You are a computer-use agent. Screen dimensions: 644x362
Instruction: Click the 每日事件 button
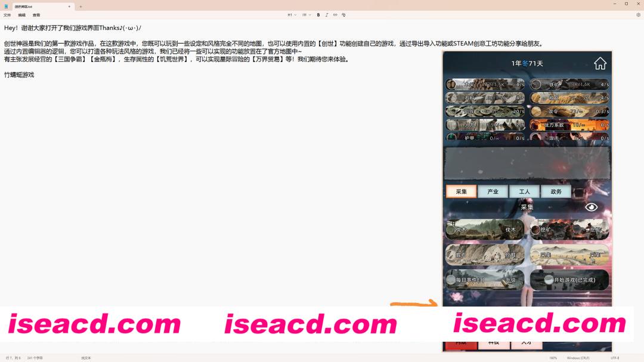coord(485,280)
